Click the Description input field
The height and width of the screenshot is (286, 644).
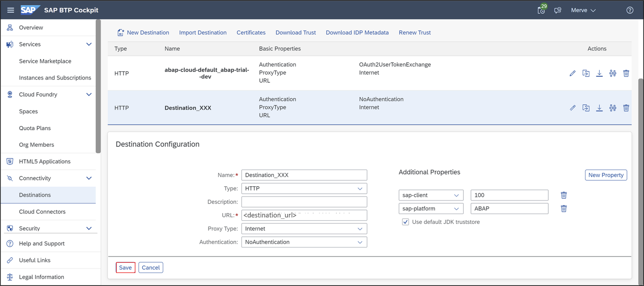[x=304, y=202]
